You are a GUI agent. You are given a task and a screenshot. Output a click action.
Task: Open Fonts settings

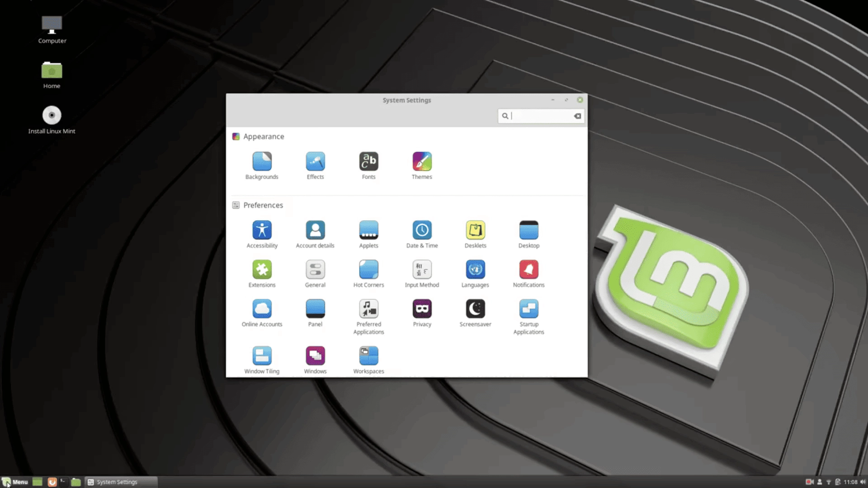pos(368,166)
